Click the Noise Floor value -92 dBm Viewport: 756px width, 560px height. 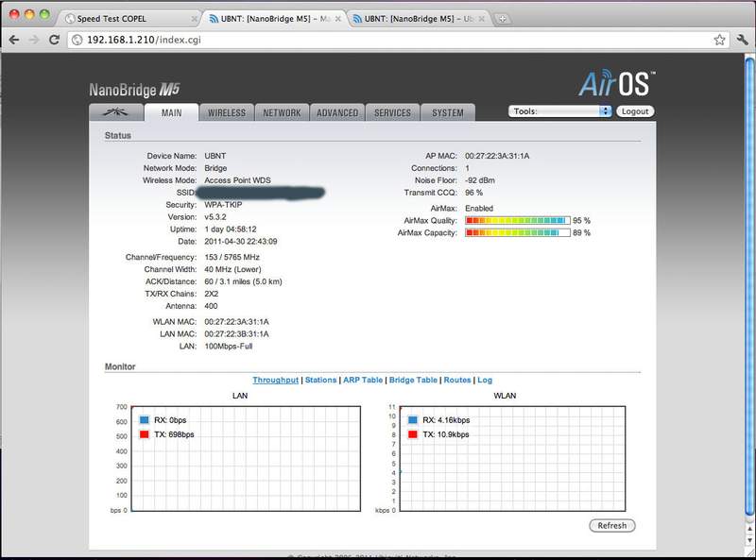pyautogui.click(x=480, y=180)
